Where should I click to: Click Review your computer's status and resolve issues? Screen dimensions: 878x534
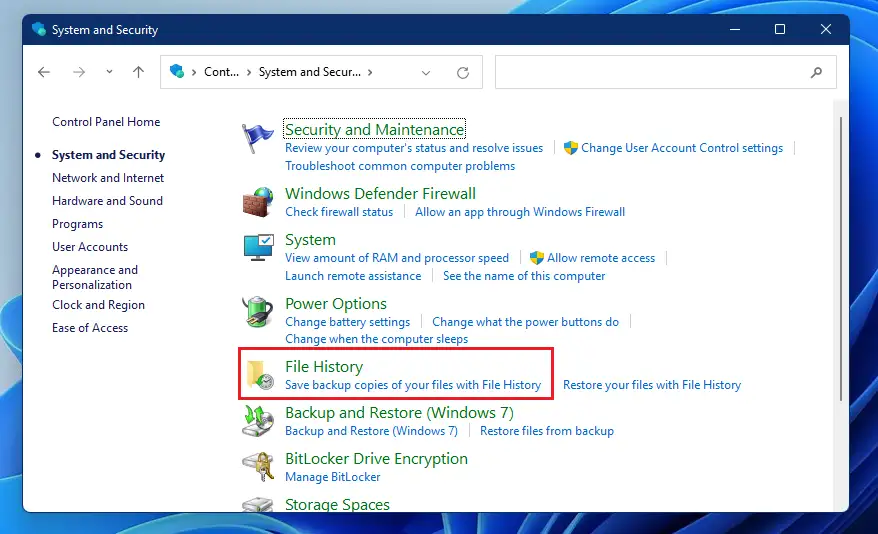point(414,148)
